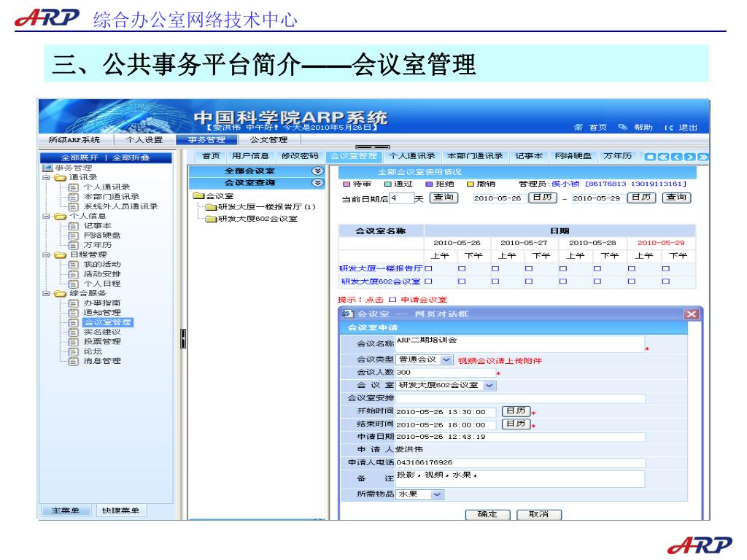Click the 会议人数 input field
Image resolution: width=747 pixels, height=560 pixels.
[x=446, y=373]
